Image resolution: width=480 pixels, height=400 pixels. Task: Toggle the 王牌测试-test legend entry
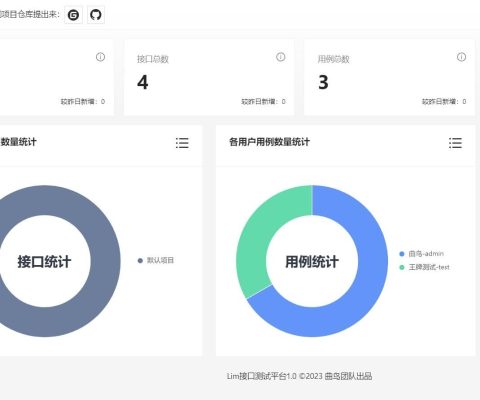point(424,267)
